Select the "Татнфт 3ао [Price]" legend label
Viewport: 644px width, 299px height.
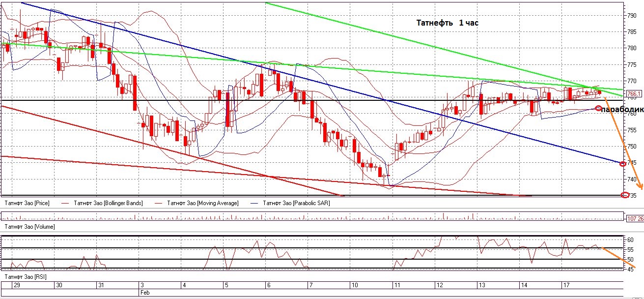click(x=26, y=203)
